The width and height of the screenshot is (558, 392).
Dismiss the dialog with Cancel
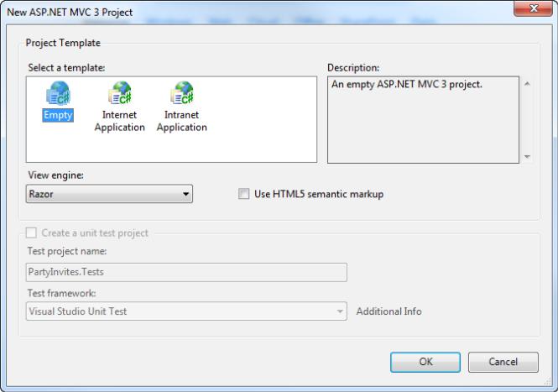point(503,362)
